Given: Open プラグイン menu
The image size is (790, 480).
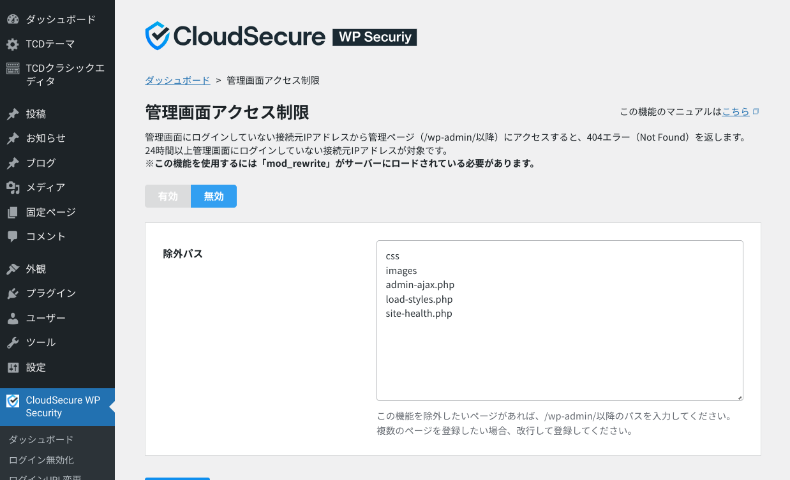Looking at the screenshot, I should pyautogui.click(x=57, y=293).
